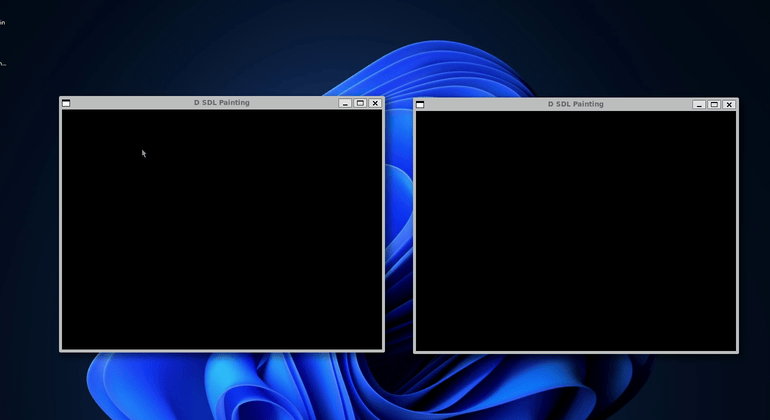Click the left window's "D SDL Painting" title text
770x420 pixels.
click(x=221, y=103)
